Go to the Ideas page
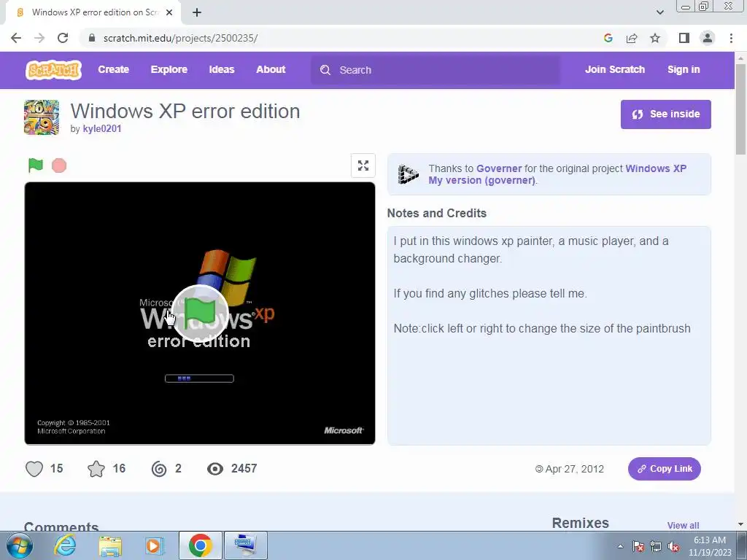The image size is (747, 560). (222, 69)
